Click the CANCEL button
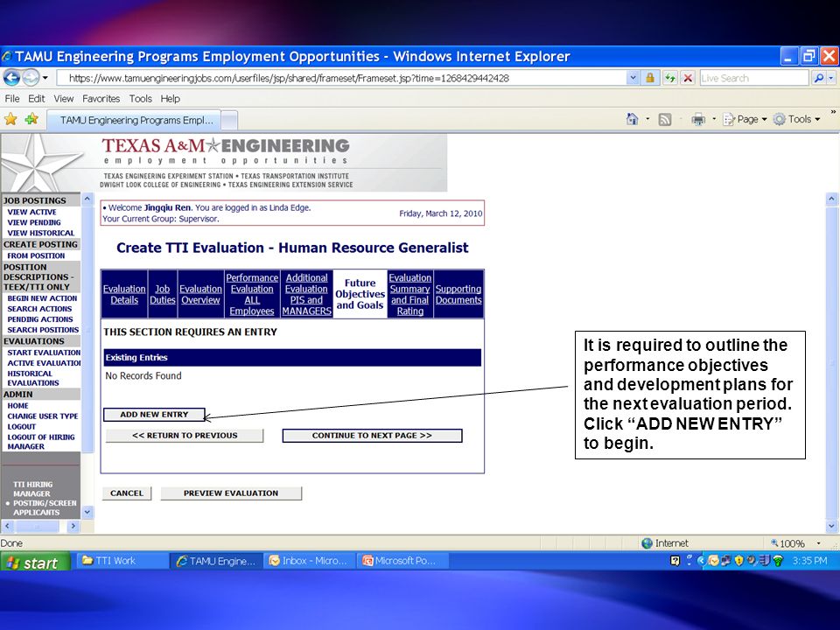The width and height of the screenshot is (840, 630). [x=127, y=493]
